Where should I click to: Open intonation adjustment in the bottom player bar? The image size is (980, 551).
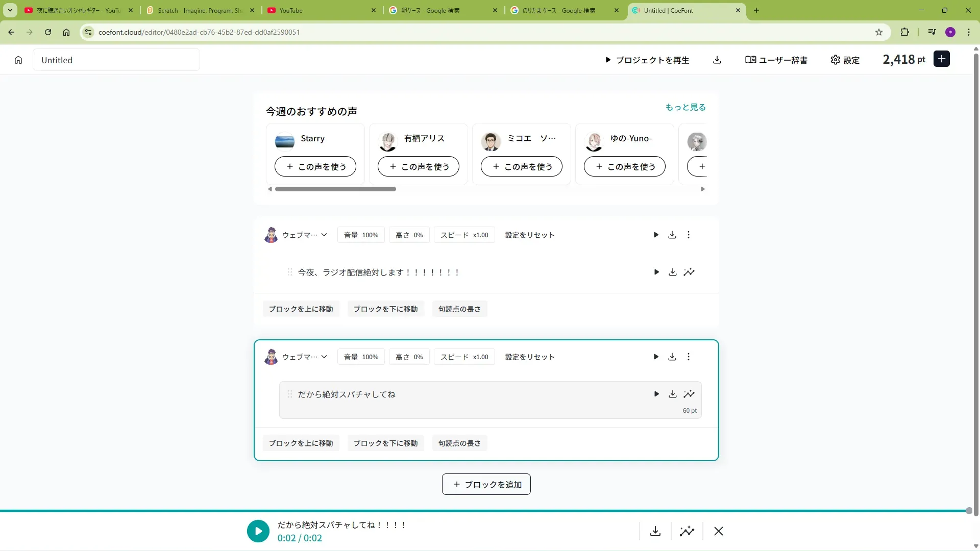pyautogui.click(x=687, y=532)
